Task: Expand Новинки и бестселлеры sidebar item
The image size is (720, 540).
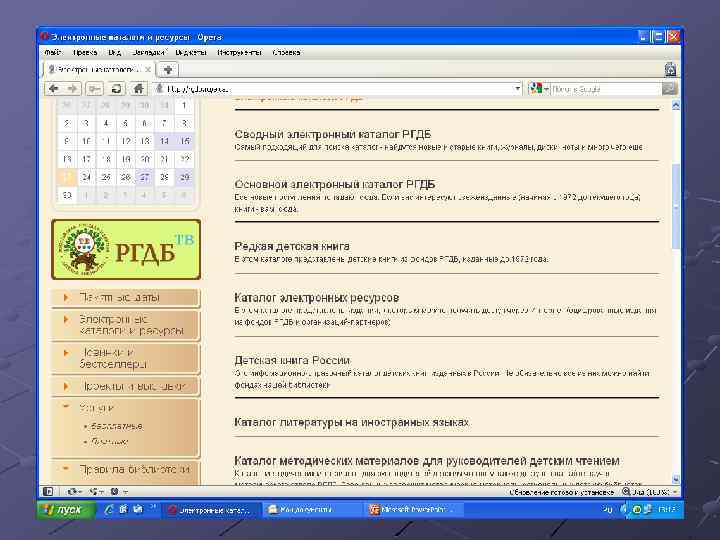Action: (66, 353)
